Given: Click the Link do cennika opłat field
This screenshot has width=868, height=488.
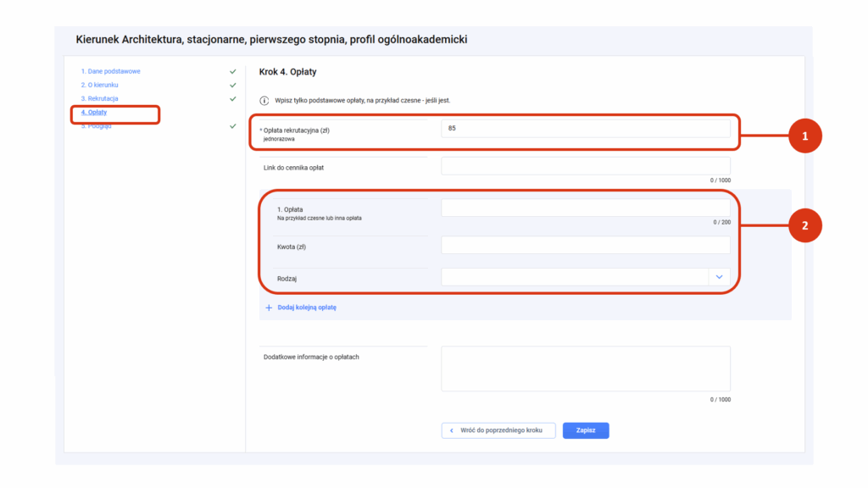Looking at the screenshot, I should pos(585,166).
